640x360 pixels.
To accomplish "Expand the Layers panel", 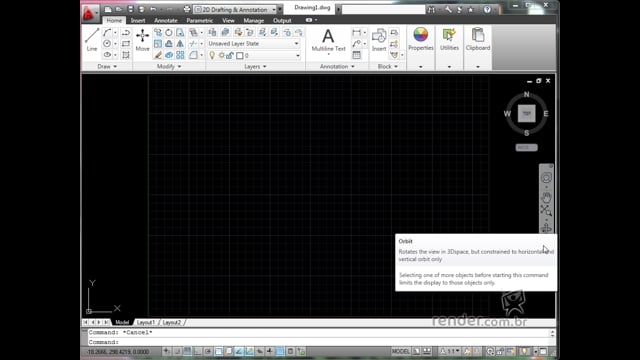I will point(255,66).
